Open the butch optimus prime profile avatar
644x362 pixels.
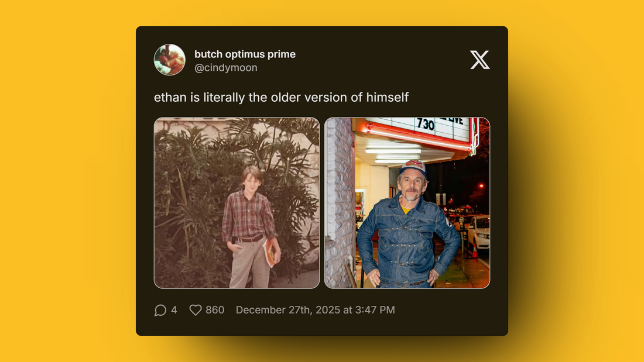(170, 60)
